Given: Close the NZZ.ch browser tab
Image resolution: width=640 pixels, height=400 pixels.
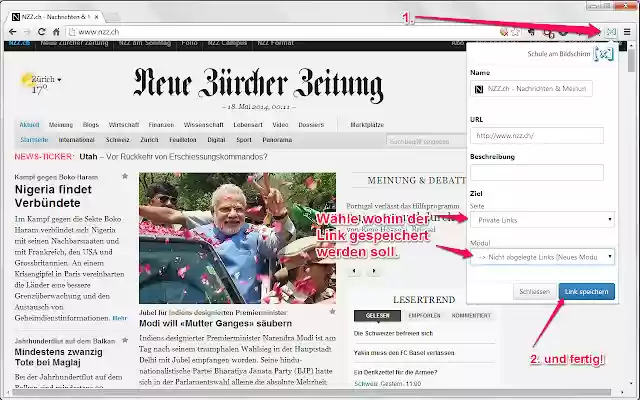Looking at the screenshot, I should pos(96,17).
